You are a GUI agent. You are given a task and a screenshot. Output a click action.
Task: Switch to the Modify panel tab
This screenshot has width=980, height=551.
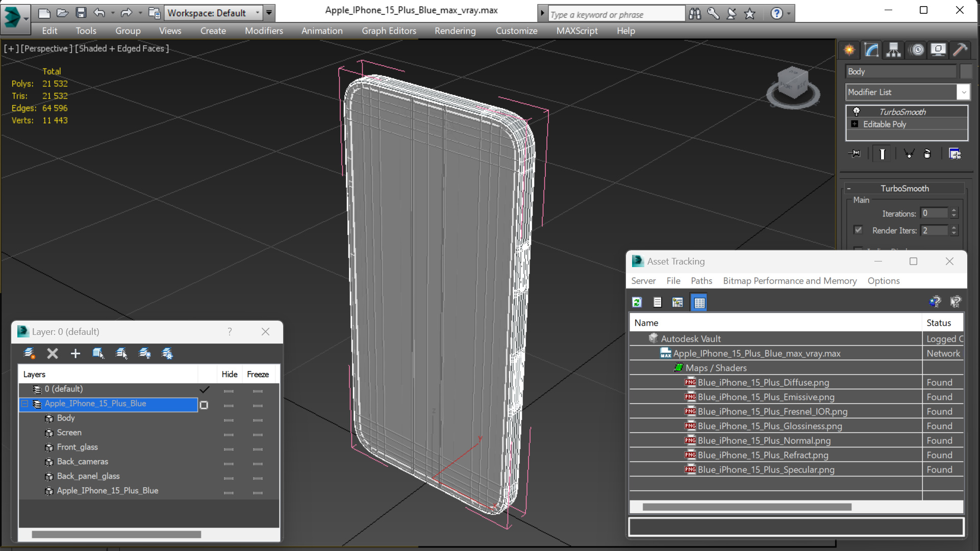tap(871, 50)
